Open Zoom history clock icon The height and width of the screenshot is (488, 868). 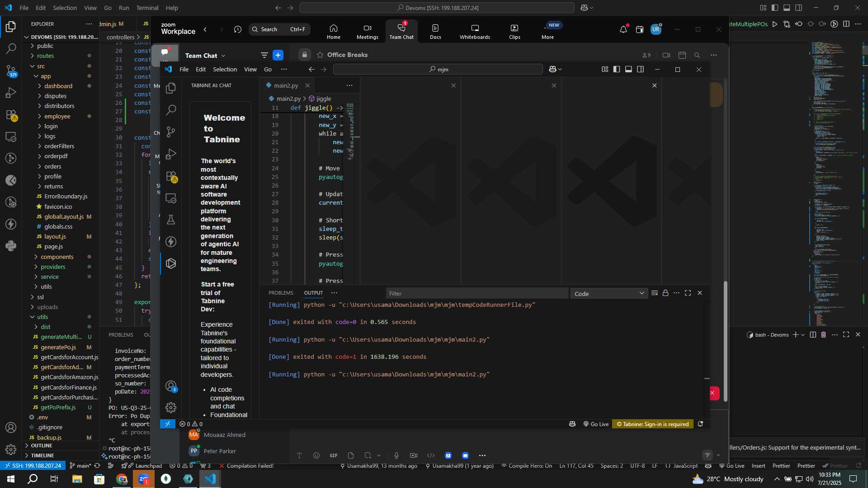point(238,29)
